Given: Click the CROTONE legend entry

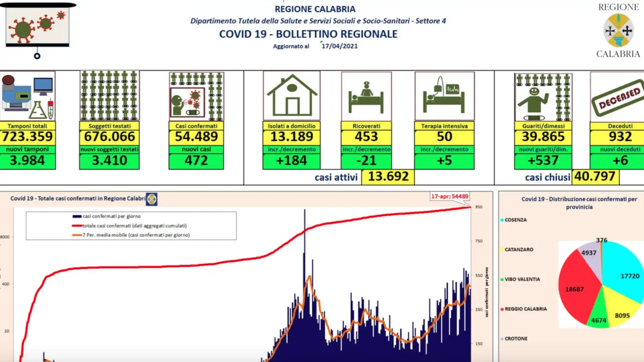Looking at the screenshot, I should point(516,338).
